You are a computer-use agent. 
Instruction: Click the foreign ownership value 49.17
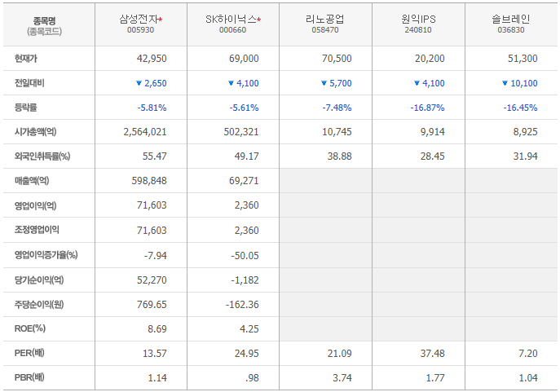(x=247, y=156)
